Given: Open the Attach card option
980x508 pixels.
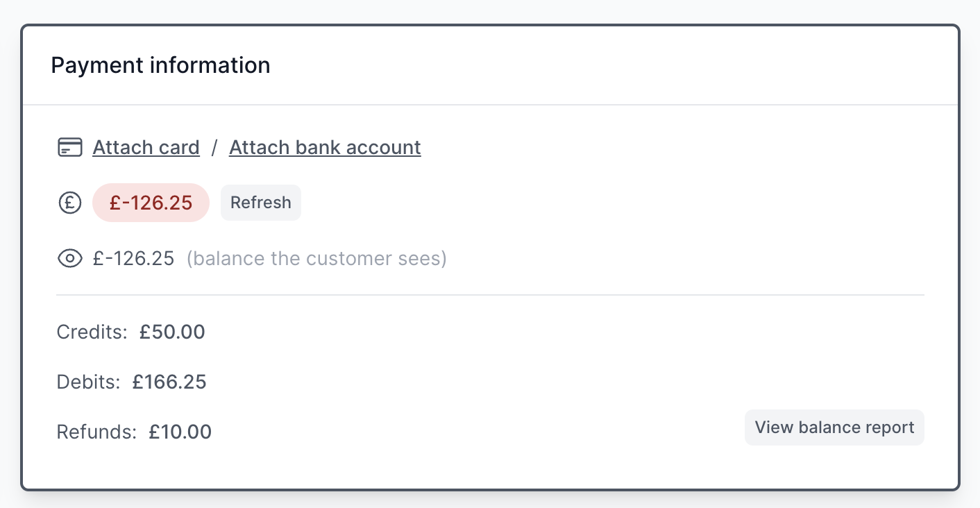Looking at the screenshot, I should (x=146, y=147).
